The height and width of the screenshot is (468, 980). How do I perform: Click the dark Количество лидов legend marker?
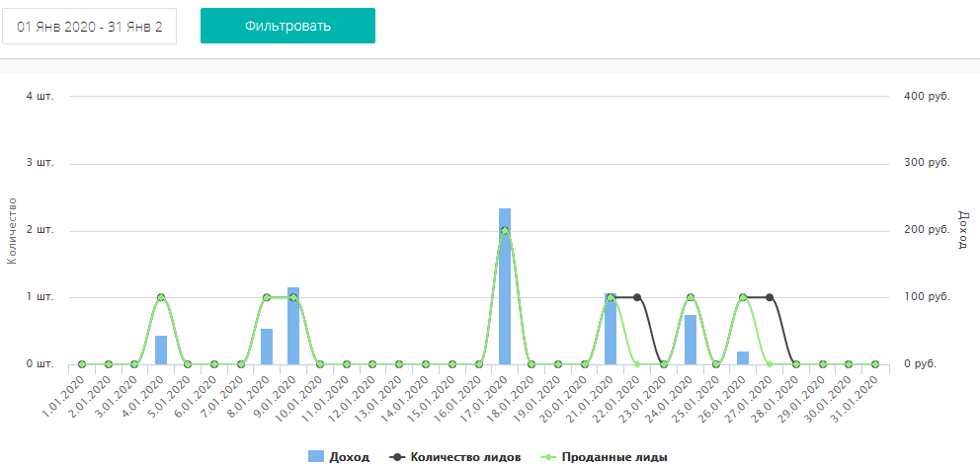tap(396, 457)
